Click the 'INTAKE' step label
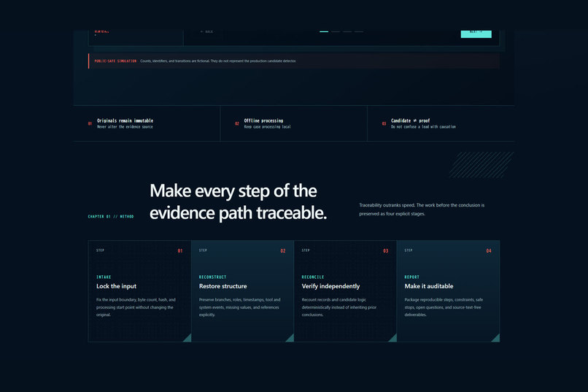The width and height of the screenshot is (588, 392). coord(104,277)
